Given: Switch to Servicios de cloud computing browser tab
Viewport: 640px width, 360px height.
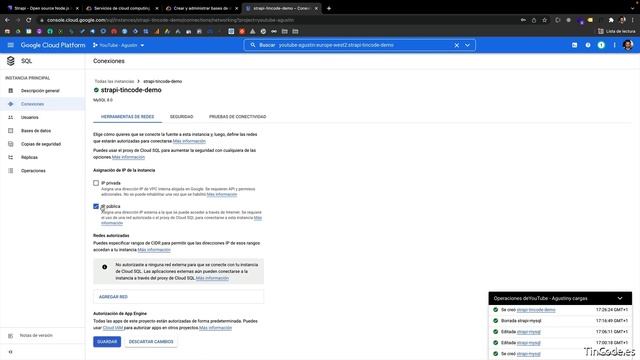Looking at the screenshot, I should [x=122, y=8].
